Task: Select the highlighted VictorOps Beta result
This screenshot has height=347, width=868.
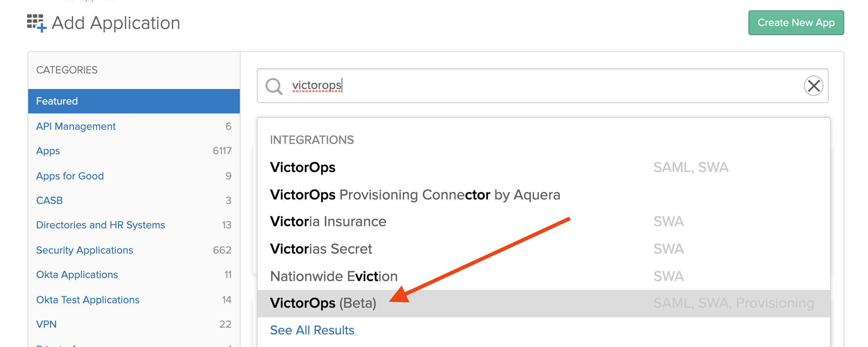Action: click(323, 303)
